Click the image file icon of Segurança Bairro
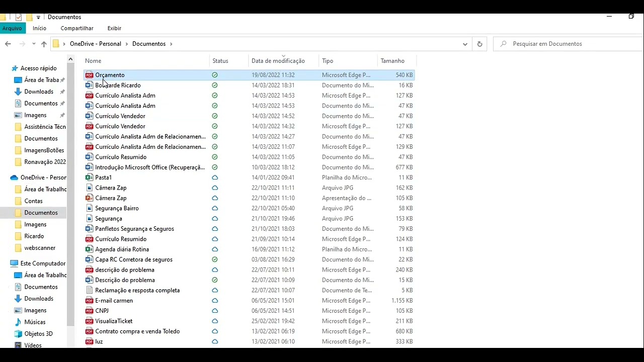The image size is (644, 362). click(x=89, y=208)
